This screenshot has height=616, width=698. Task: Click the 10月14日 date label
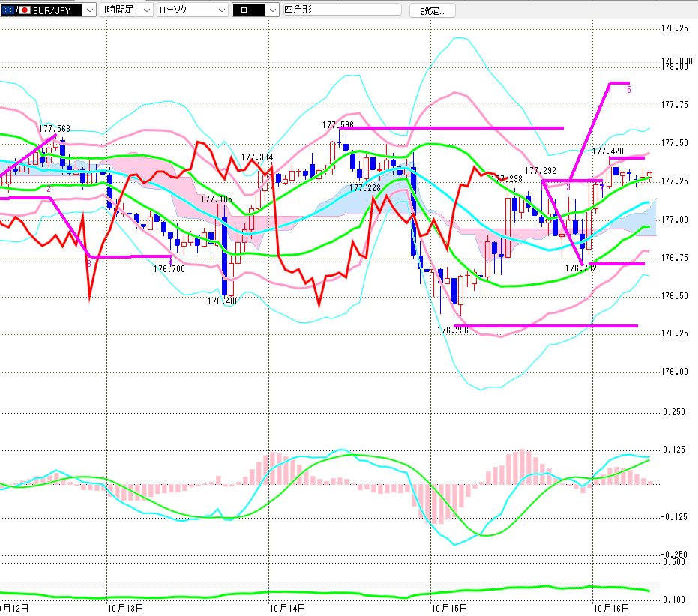(288, 608)
